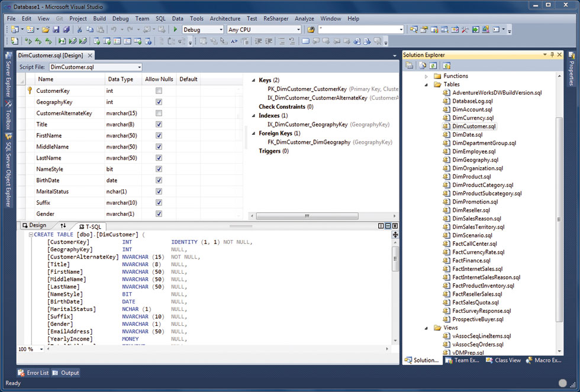This screenshot has height=392, width=580.
Task: Click the Open File folder toolbar icon
Action: [46, 30]
